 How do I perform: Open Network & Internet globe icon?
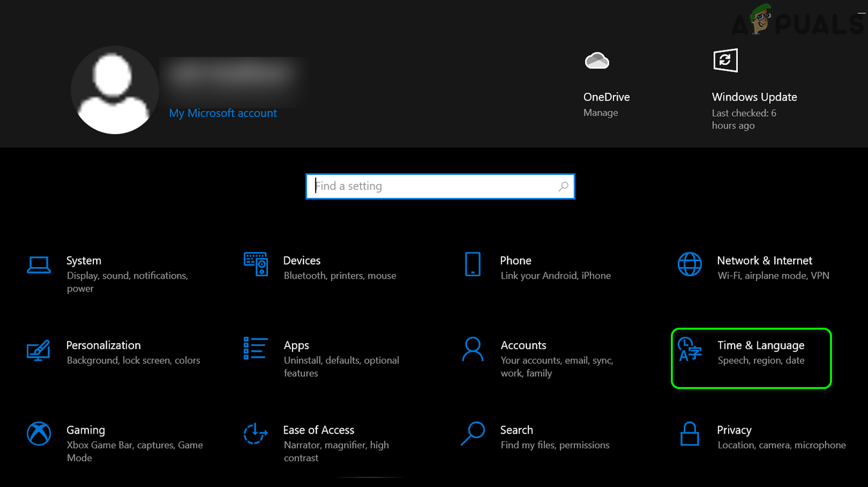pos(690,264)
